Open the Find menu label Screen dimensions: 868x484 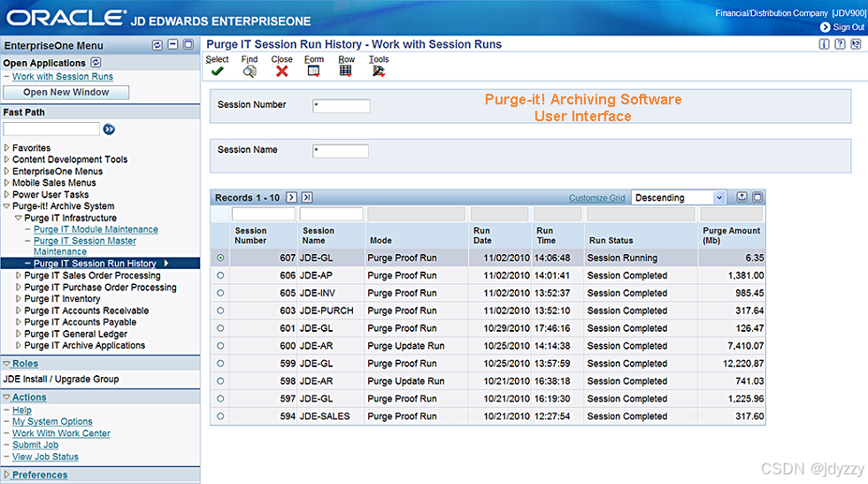click(250, 59)
